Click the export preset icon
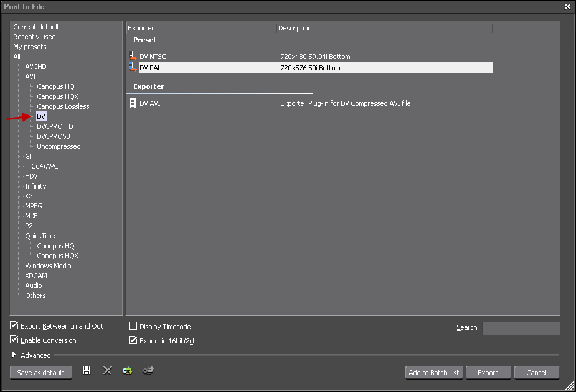576x392 pixels. pos(148,371)
